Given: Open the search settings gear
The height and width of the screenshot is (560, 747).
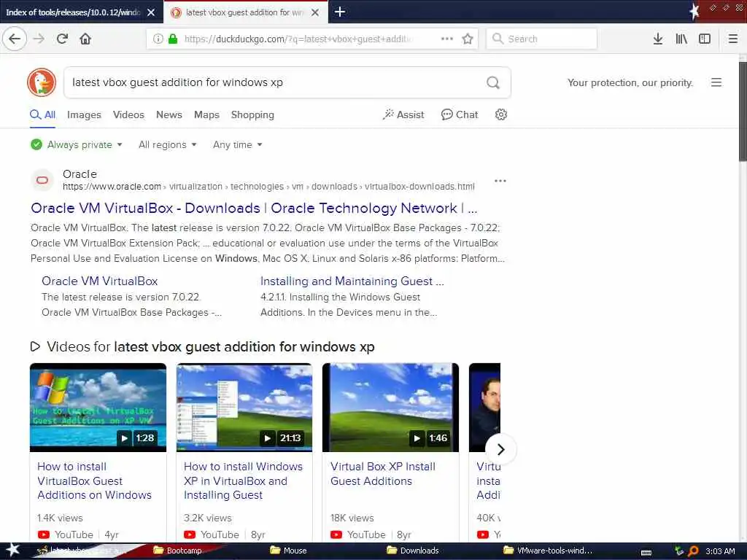Looking at the screenshot, I should tap(500, 114).
